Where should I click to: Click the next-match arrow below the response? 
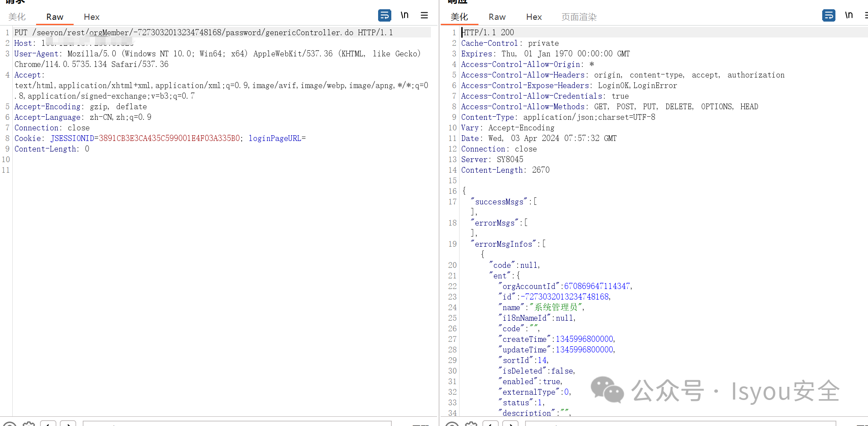pos(511,424)
